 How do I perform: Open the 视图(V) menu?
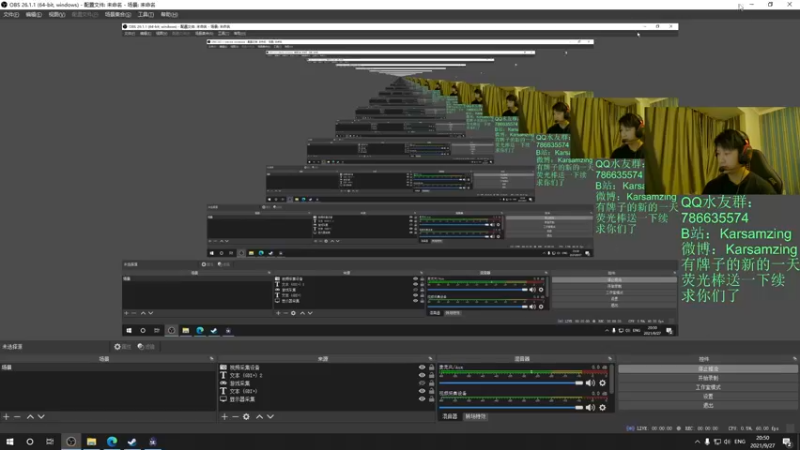(x=57, y=15)
